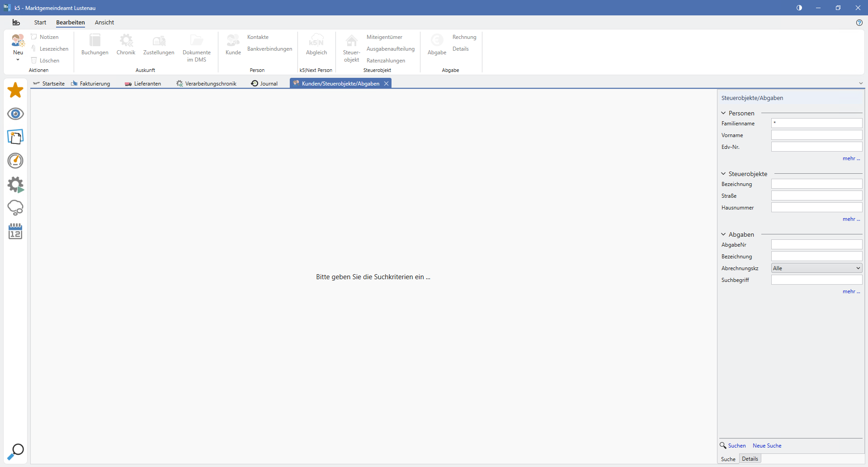Switch to the Details tab at bottom
This screenshot has width=868, height=467.
[750, 459]
